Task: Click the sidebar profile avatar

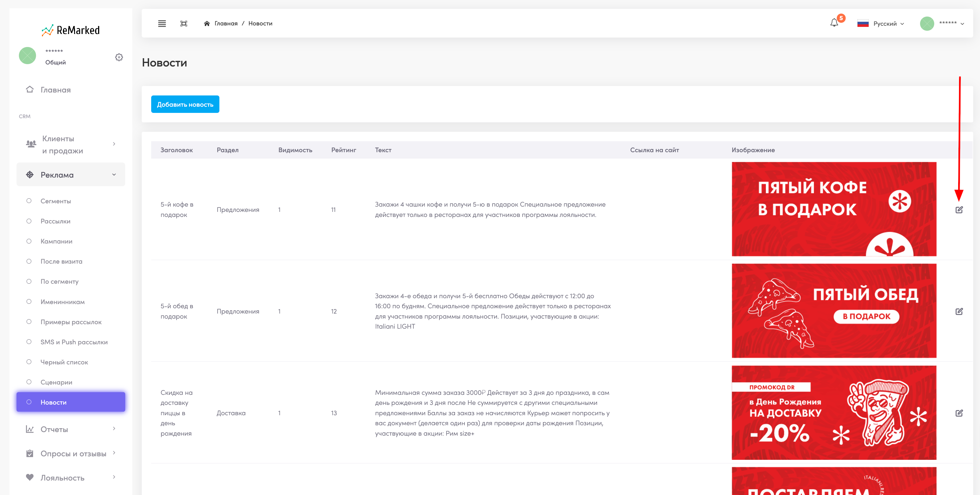Action: (27, 56)
